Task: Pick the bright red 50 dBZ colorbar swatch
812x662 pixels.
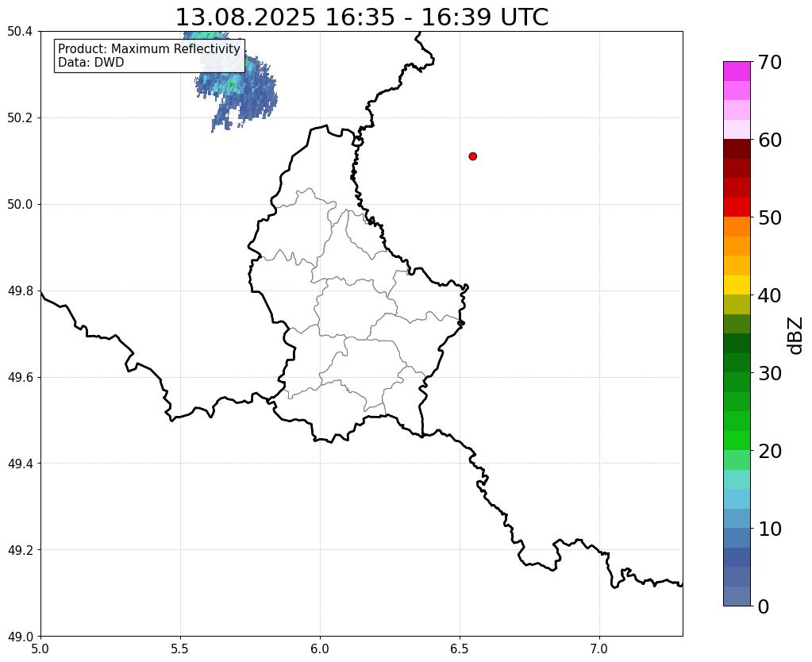Action: point(737,207)
